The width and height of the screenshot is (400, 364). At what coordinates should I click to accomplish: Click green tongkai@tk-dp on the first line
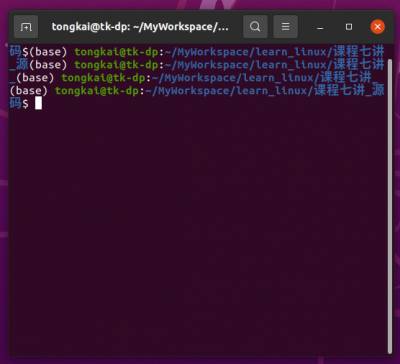click(116, 52)
